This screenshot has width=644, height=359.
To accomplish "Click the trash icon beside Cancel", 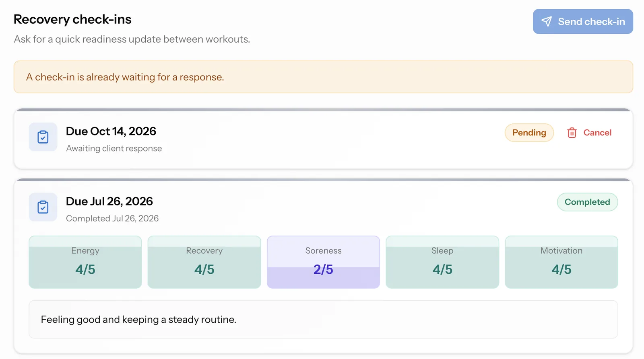I will coord(572,133).
